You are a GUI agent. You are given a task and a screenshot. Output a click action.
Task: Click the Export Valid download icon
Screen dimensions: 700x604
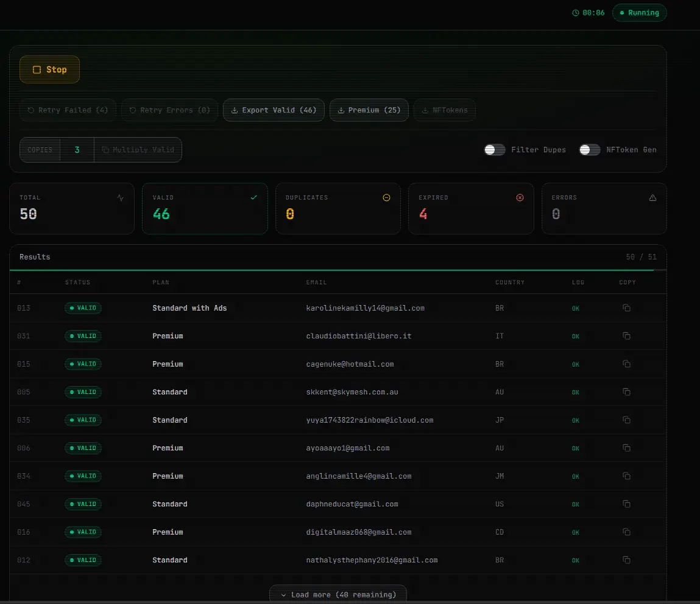point(235,110)
